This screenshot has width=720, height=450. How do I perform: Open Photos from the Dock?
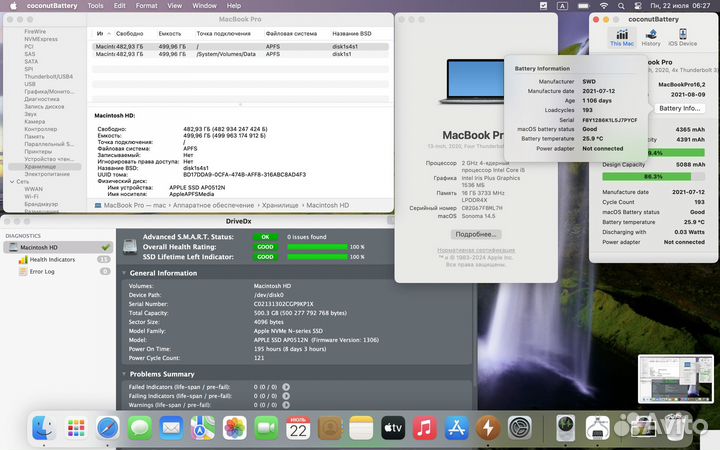[235, 428]
